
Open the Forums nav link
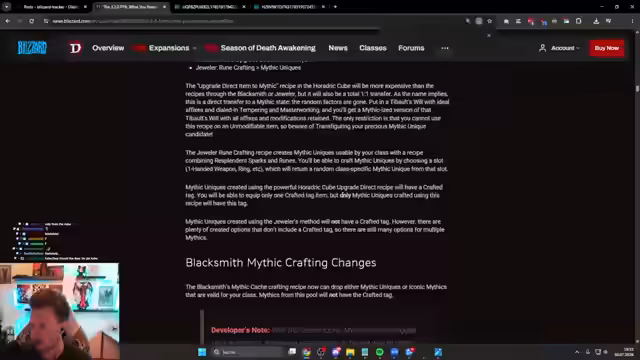(x=411, y=48)
